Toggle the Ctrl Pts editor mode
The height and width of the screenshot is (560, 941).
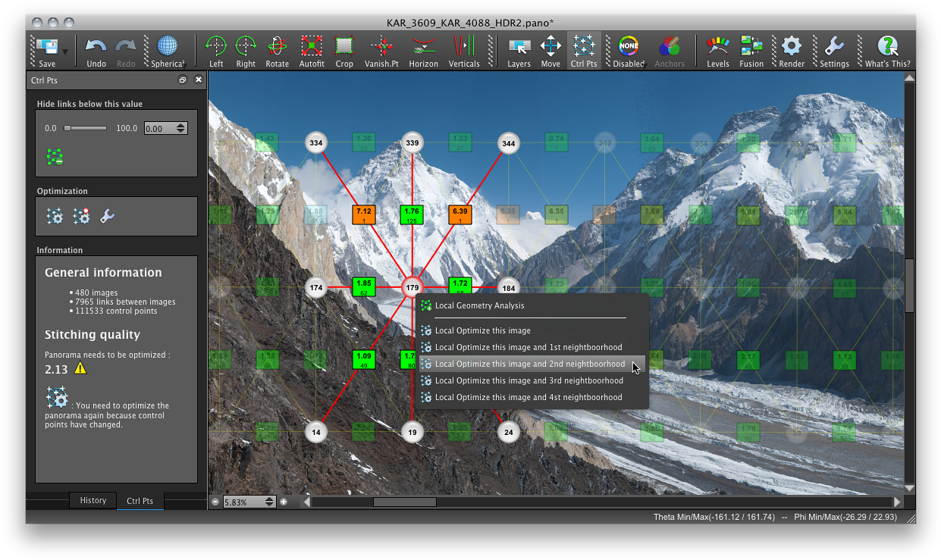[x=583, y=51]
